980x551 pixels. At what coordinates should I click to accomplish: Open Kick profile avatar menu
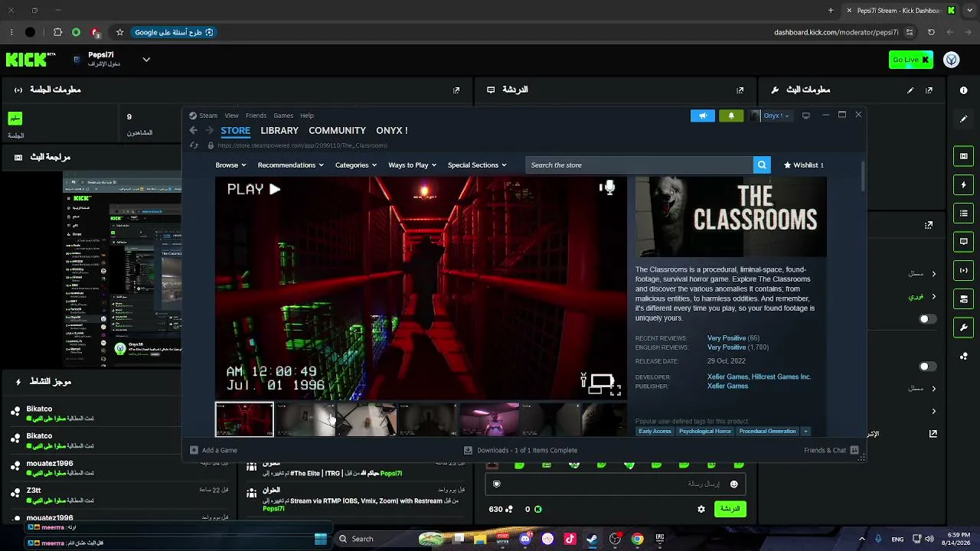952,60
